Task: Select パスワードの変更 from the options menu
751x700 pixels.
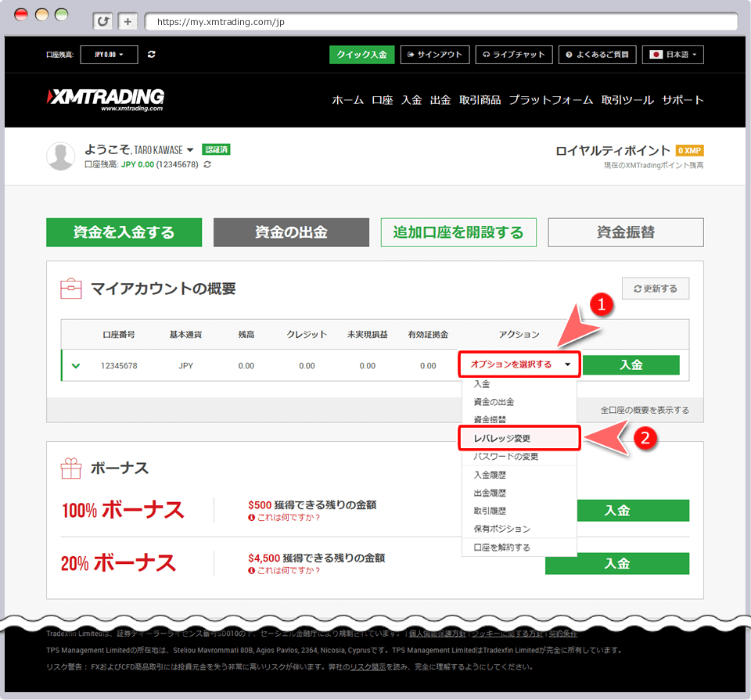Action: pos(506,456)
